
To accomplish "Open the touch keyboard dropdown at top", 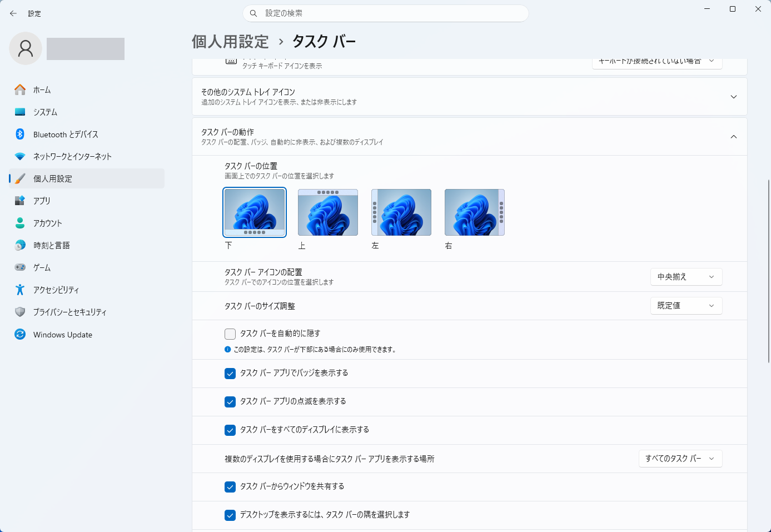I will pyautogui.click(x=657, y=63).
